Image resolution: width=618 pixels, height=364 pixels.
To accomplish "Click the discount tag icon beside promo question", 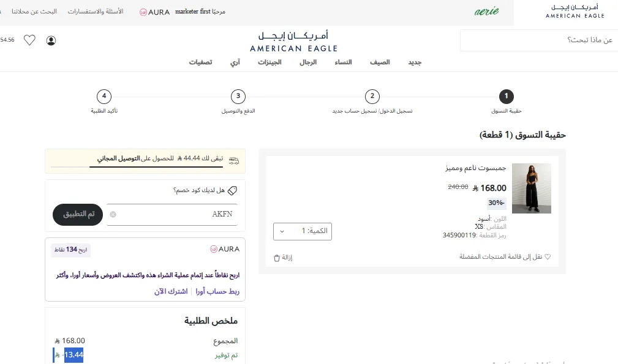I will (x=233, y=191).
